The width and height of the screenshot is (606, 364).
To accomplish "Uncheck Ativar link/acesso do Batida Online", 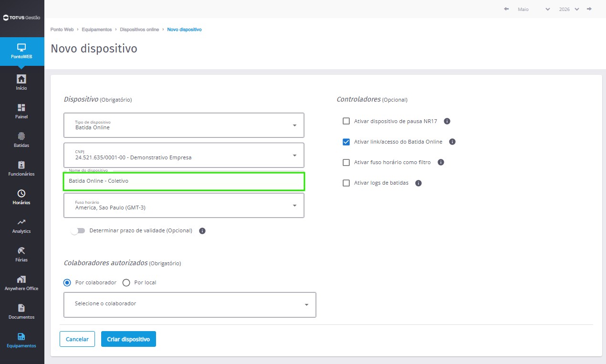I will point(346,142).
